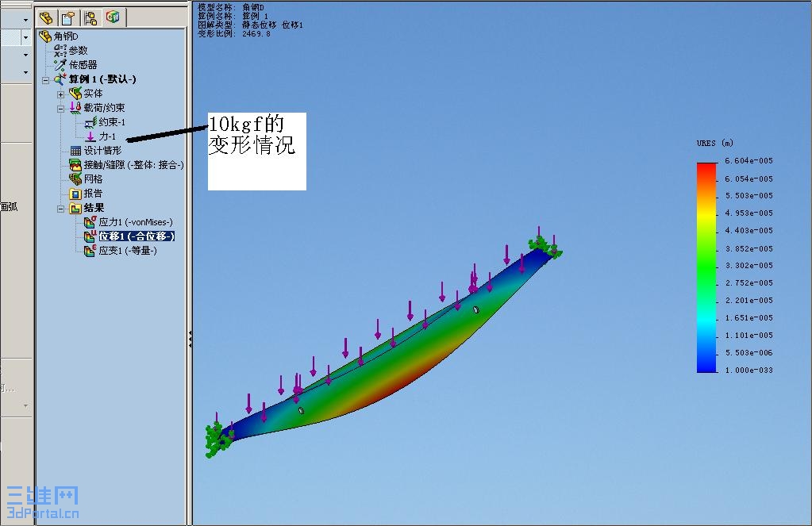Select 应变1 (-等量-) result
812x526 pixels.
(x=128, y=251)
